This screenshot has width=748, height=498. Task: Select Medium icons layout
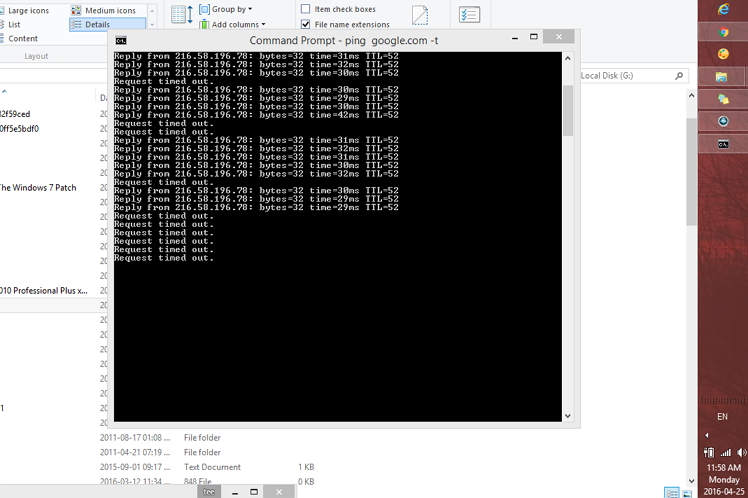click(104, 10)
